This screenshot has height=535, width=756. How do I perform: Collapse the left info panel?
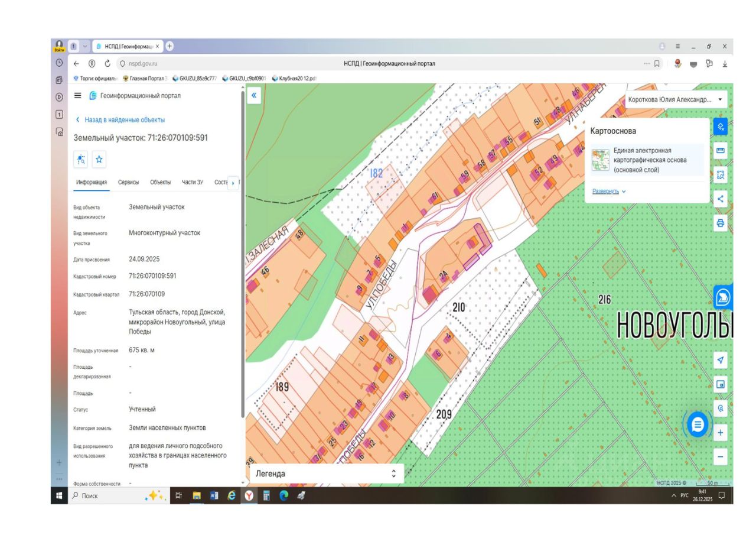[x=254, y=95]
